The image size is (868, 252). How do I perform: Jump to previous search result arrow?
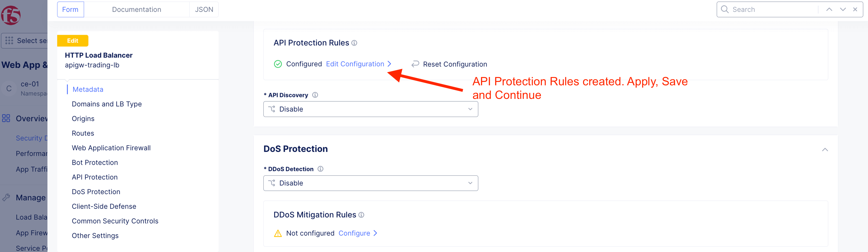[x=829, y=9]
